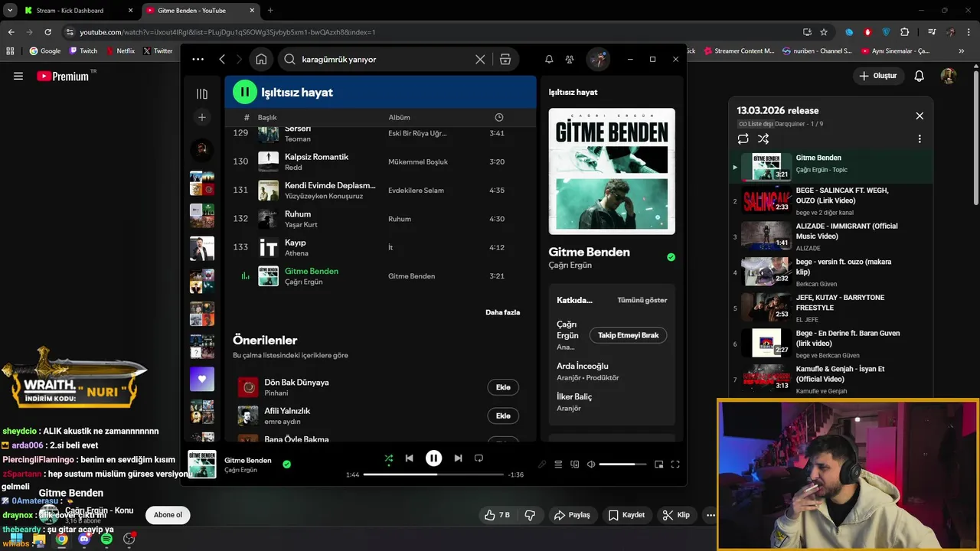This screenshot has width=980, height=551.
Task: Sort tracks by duration clock header
Action: 499,117
